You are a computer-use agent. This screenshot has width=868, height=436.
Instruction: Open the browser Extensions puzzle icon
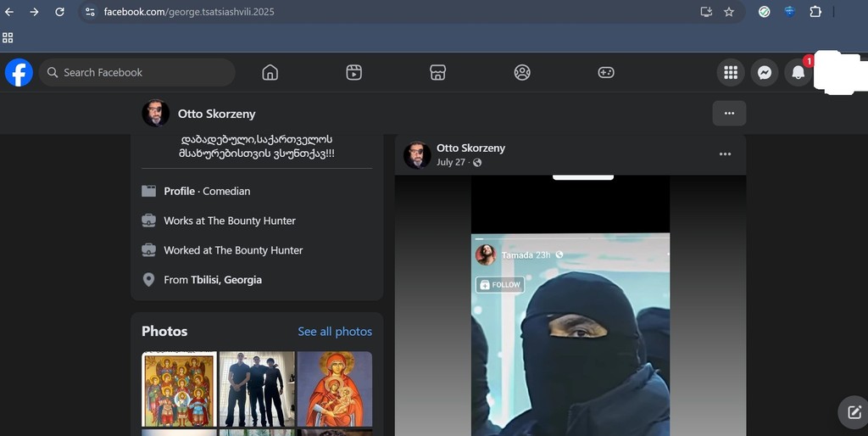coord(815,12)
